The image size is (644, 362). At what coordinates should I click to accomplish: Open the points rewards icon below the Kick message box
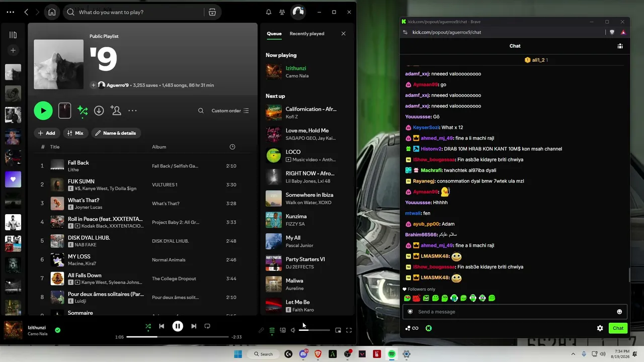coord(412,328)
